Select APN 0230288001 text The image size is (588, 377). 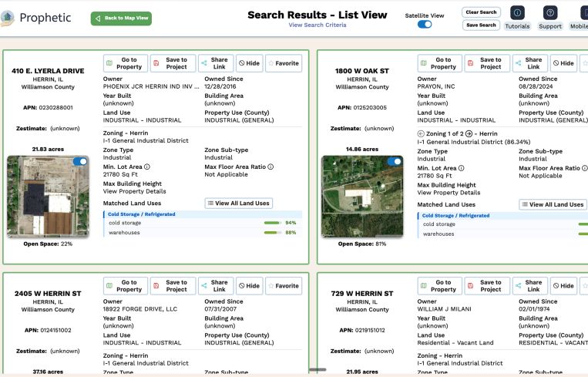(x=48, y=108)
